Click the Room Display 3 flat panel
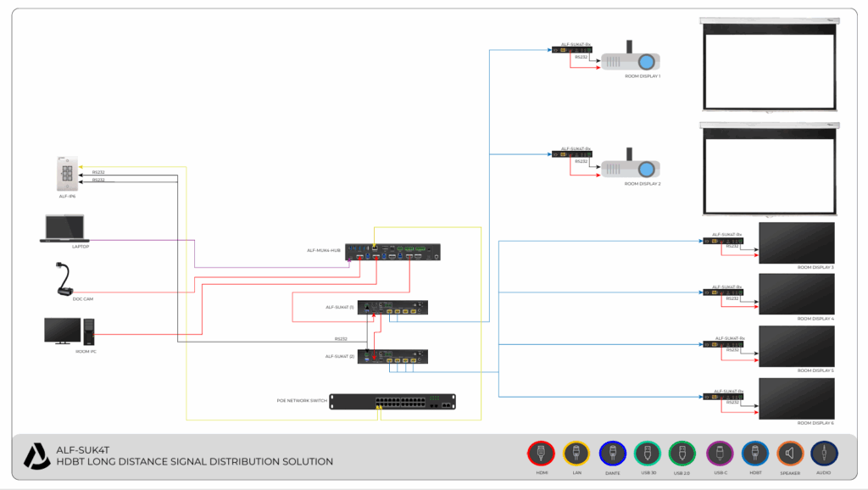The width and height of the screenshot is (868, 490). [797, 243]
